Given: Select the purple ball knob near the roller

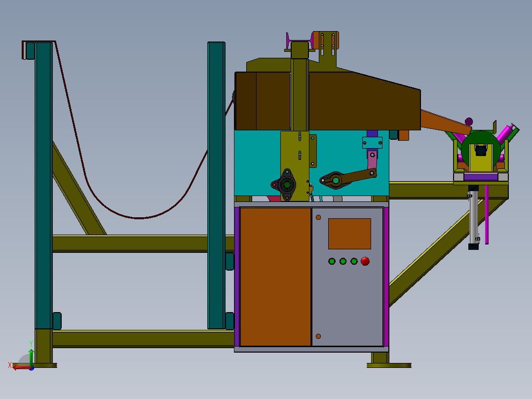Looking at the screenshot, I should (469, 121).
